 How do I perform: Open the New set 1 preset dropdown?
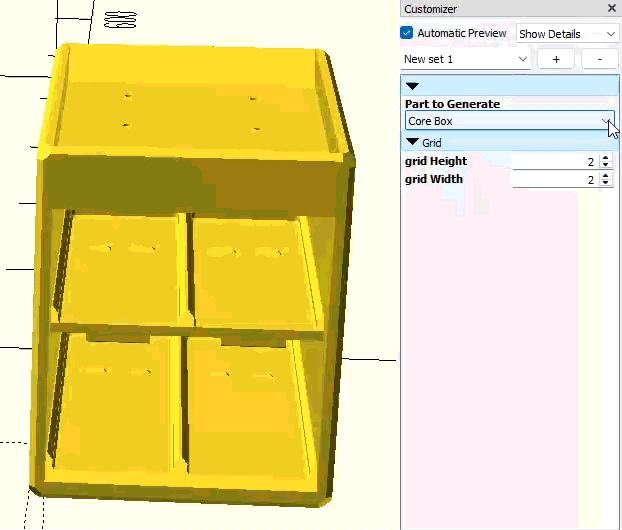point(466,59)
